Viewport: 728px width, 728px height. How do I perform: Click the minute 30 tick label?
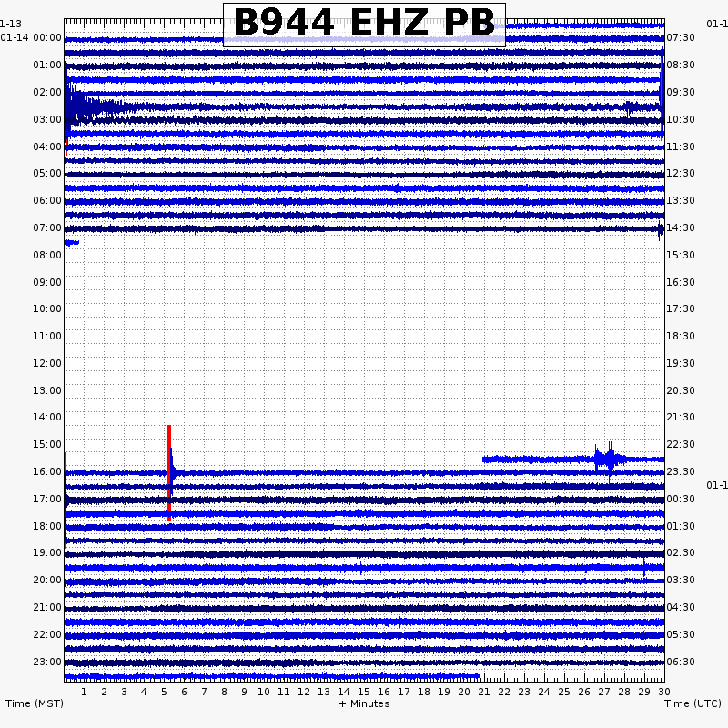click(664, 692)
